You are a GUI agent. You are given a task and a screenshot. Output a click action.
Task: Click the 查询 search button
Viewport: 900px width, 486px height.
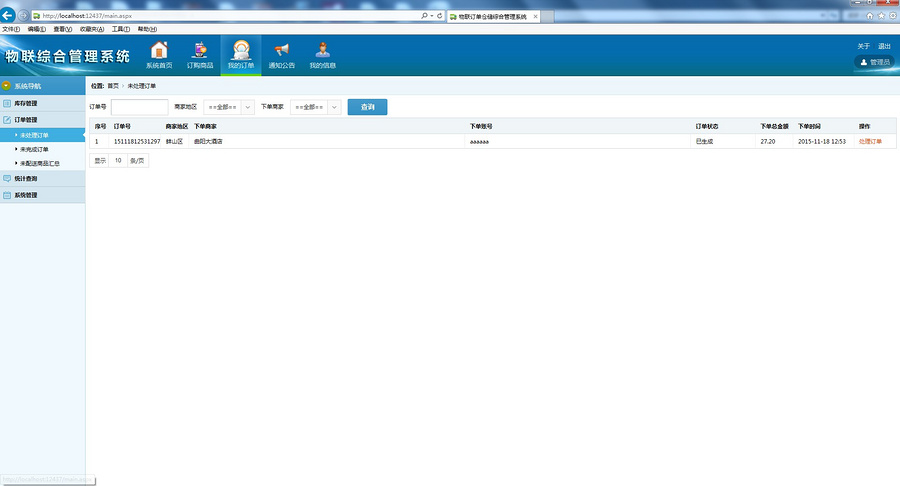coord(367,107)
